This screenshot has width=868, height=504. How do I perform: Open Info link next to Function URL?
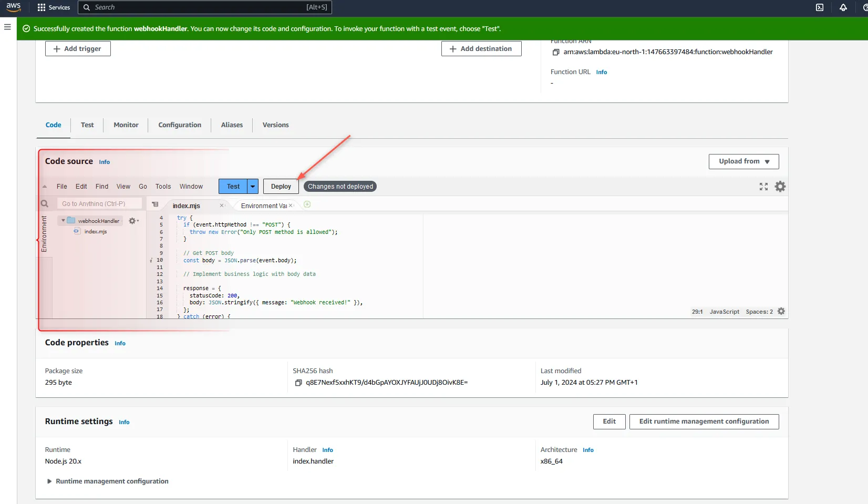[x=602, y=73]
